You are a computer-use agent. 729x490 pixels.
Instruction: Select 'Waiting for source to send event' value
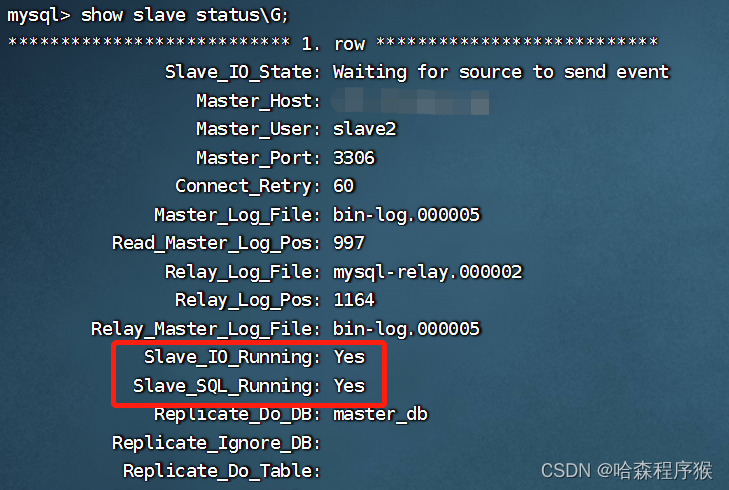click(x=501, y=72)
